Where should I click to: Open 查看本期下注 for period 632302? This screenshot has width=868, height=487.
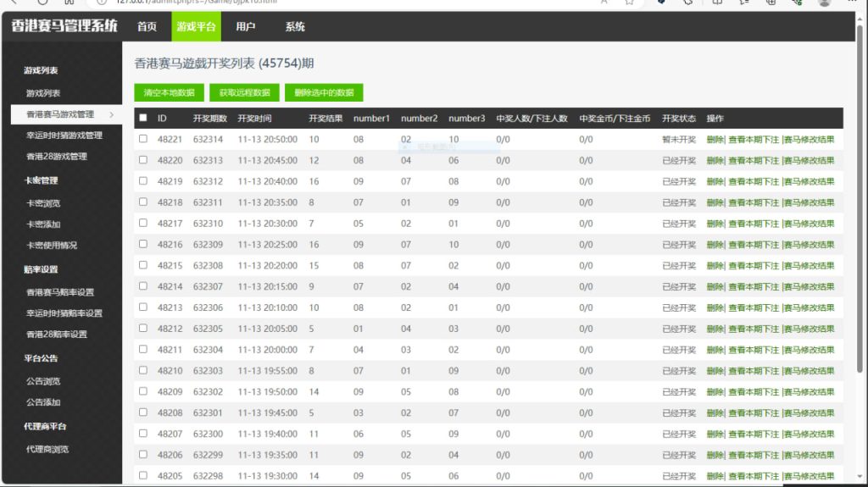pyautogui.click(x=754, y=392)
